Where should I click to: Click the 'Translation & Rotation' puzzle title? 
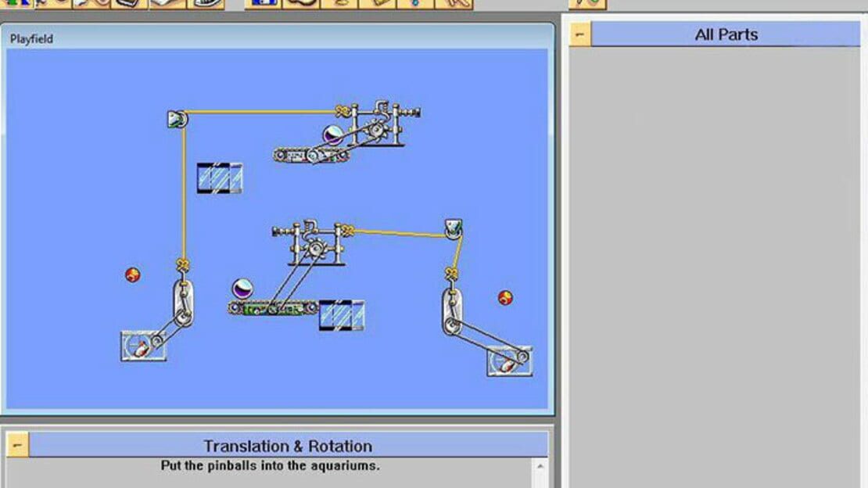tap(288, 446)
